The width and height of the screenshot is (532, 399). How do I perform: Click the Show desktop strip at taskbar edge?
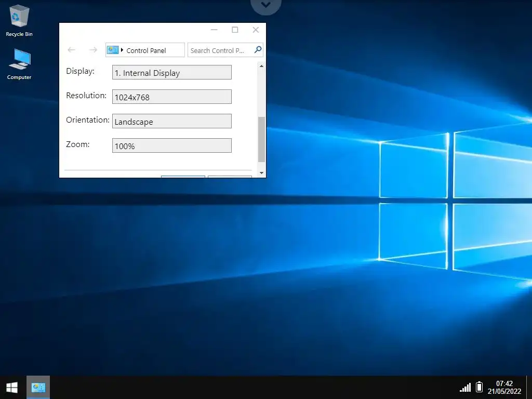[529, 388]
